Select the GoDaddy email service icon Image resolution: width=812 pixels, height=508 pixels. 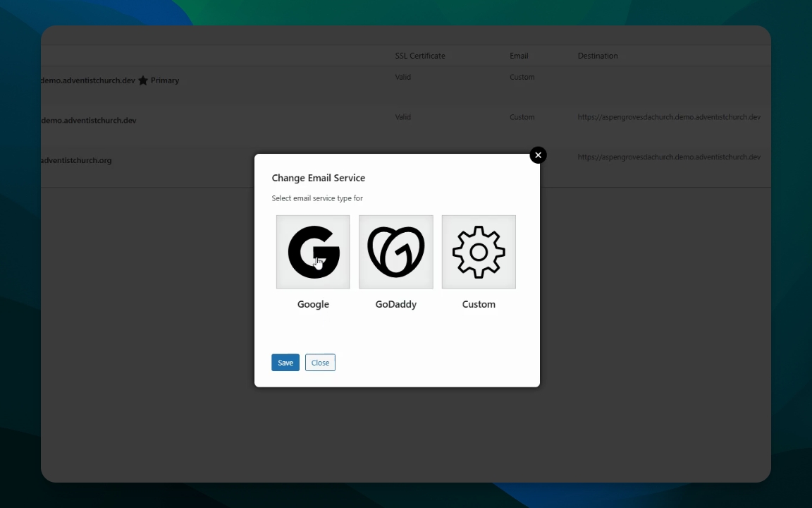click(395, 252)
